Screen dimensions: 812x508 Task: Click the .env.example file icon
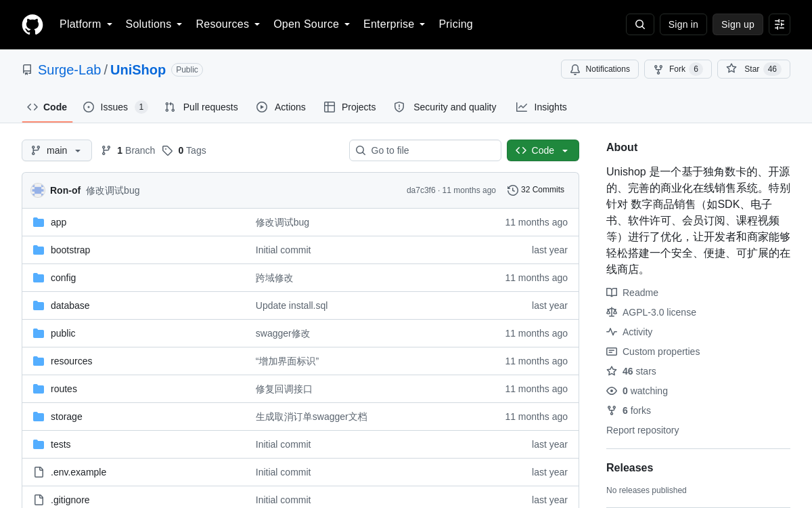(39, 472)
